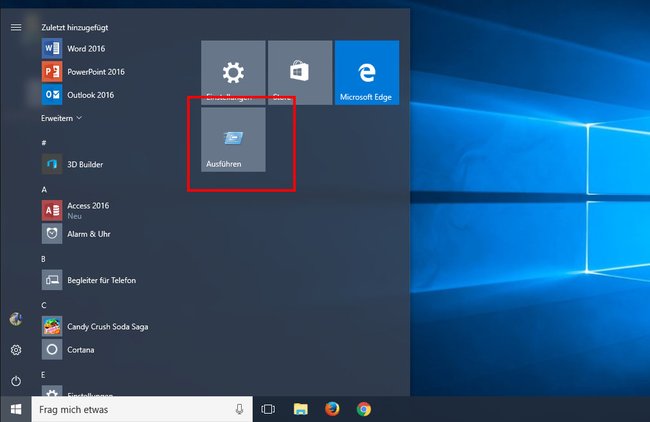
Task: Select the # section letter header
Action: 44,143
